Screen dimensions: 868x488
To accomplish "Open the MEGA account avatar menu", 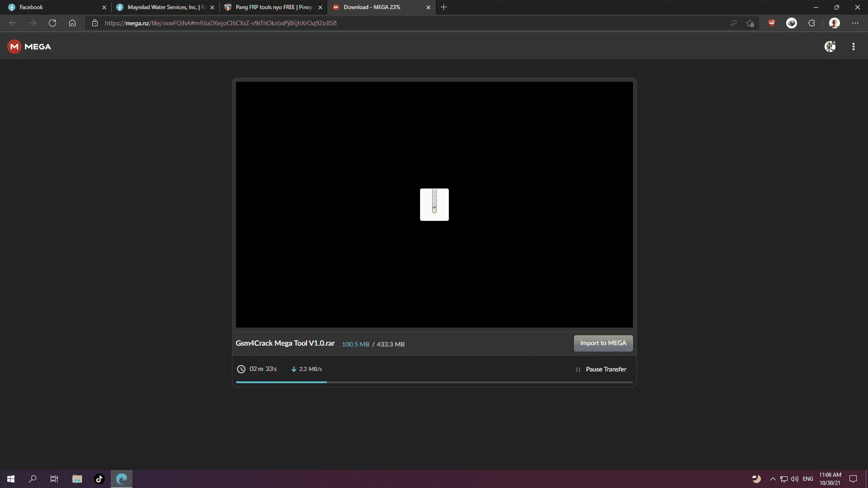I will (x=830, y=47).
